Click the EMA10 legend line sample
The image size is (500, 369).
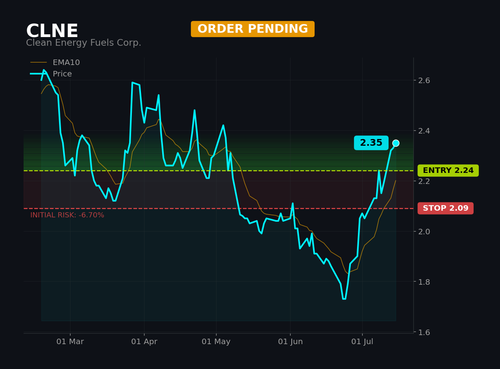(x=38, y=62)
